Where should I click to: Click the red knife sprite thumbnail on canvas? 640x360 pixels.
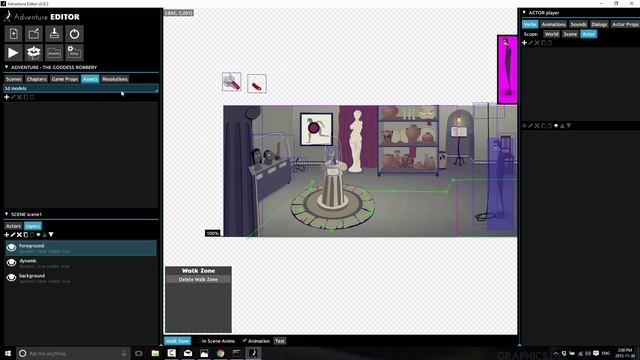click(x=257, y=84)
